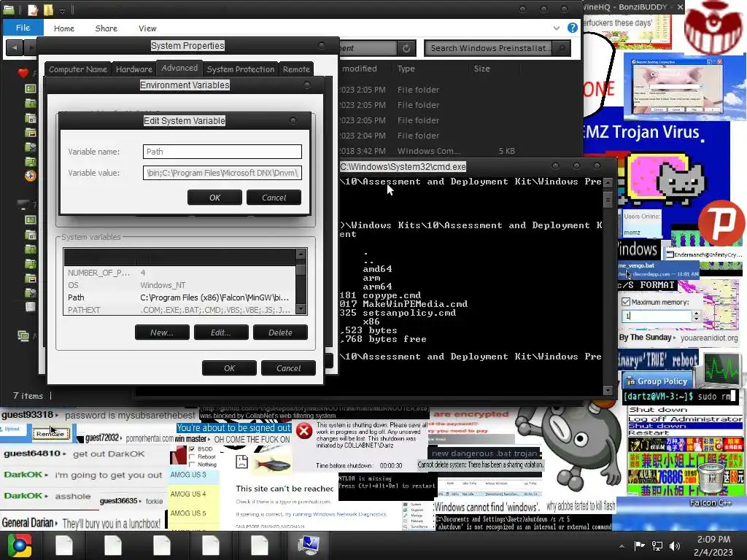Open the Network icon at bottom of navigation pane

(23, 335)
